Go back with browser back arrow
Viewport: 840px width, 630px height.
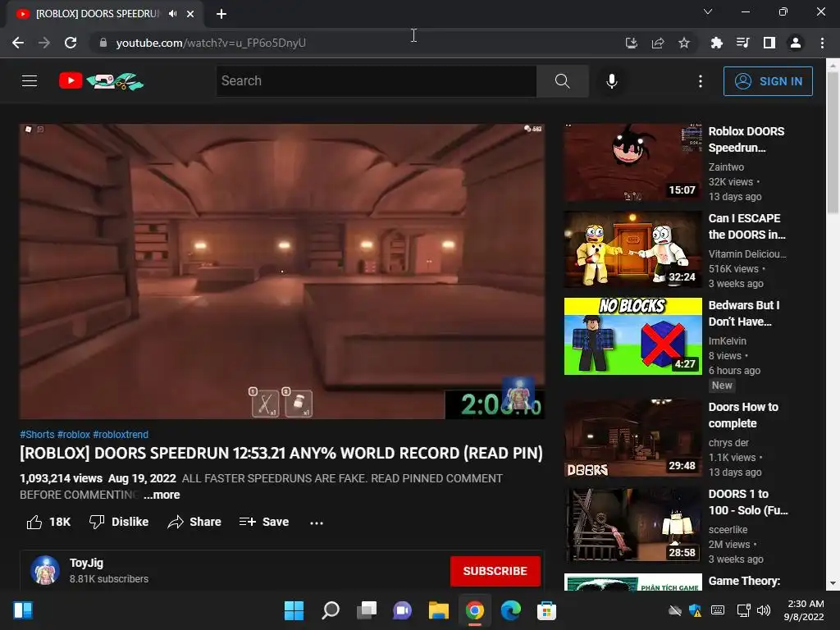tap(18, 43)
